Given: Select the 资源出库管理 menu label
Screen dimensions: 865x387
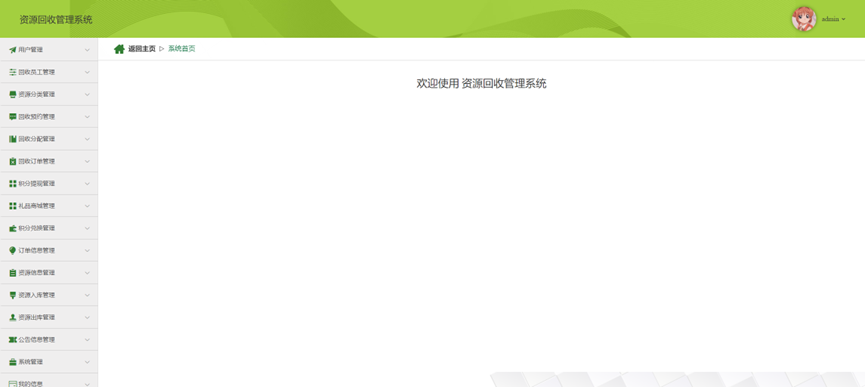Looking at the screenshot, I should (36, 318).
